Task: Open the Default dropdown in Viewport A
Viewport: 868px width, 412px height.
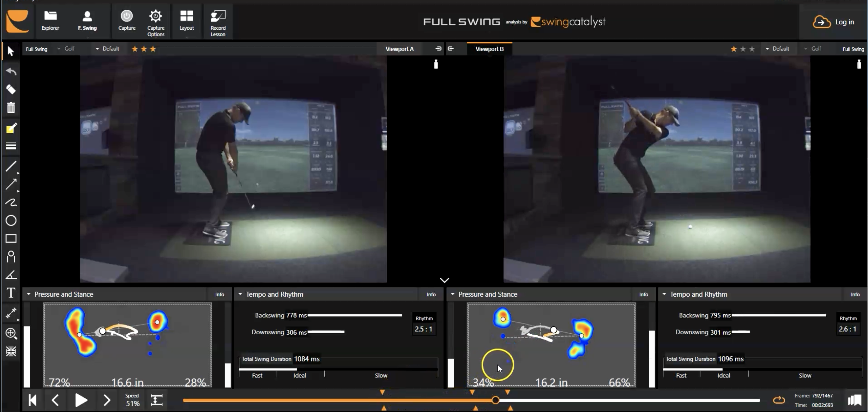Action: [107, 49]
